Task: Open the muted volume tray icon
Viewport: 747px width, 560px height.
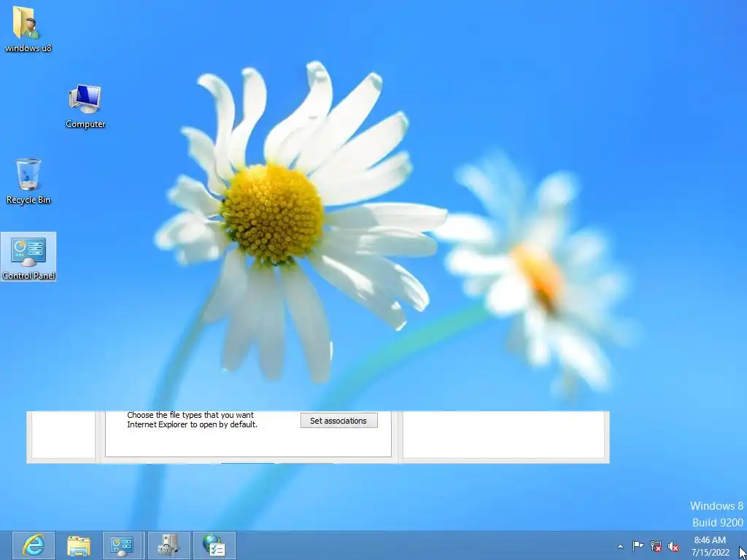Action: point(673,546)
